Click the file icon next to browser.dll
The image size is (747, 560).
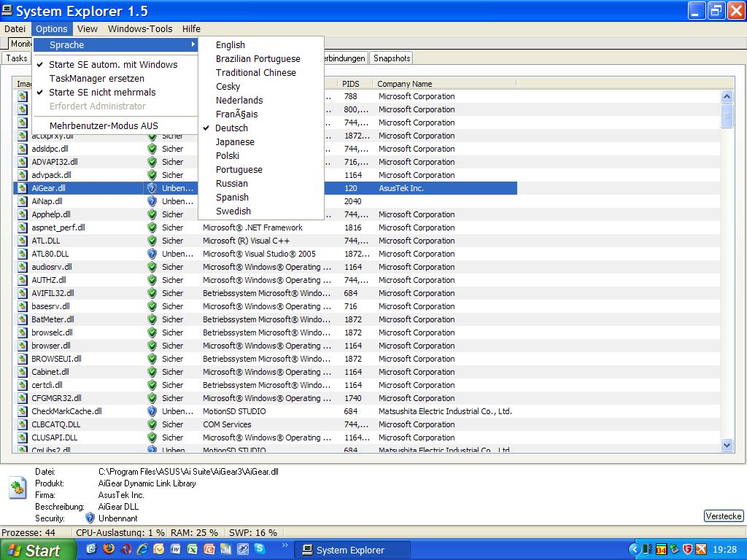coord(23,346)
